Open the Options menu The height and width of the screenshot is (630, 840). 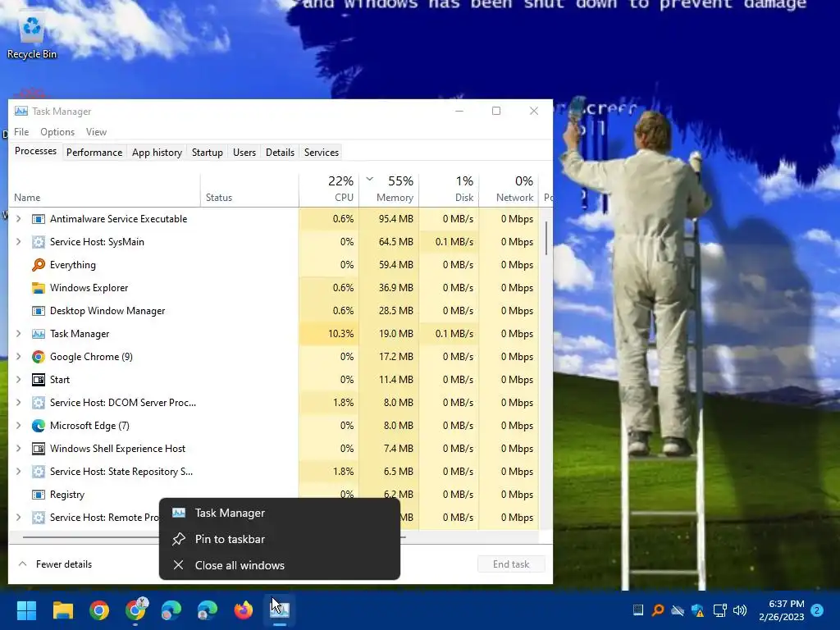pos(57,132)
